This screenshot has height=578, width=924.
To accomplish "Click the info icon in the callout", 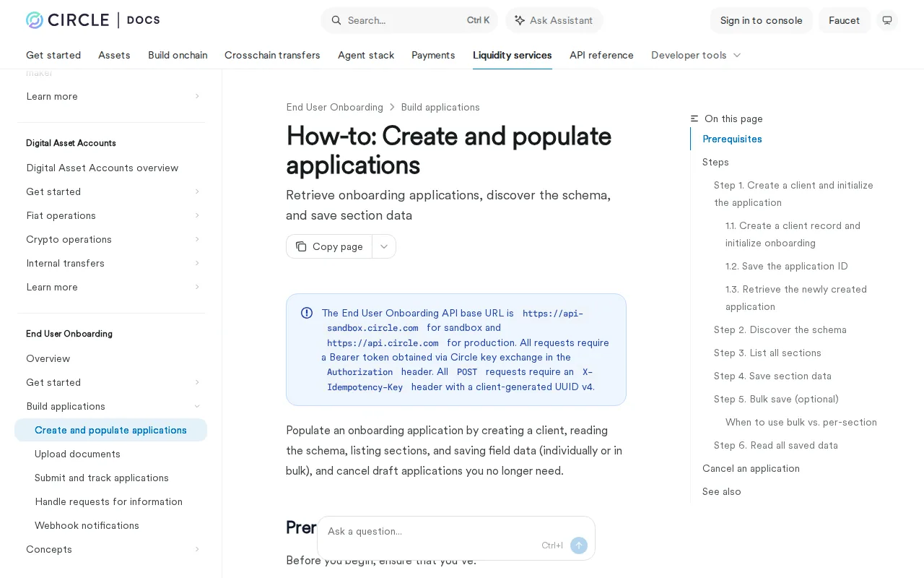I will [307, 313].
